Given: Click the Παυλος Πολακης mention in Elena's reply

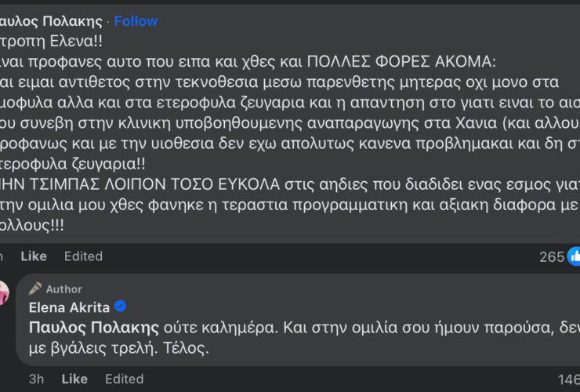Looking at the screenshot, I should point(94,327).
